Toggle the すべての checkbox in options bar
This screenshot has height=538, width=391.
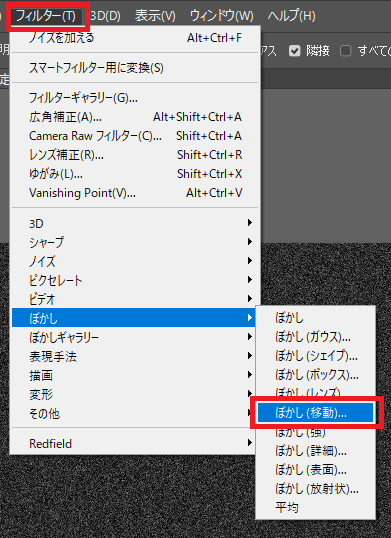tap(345, 51)
